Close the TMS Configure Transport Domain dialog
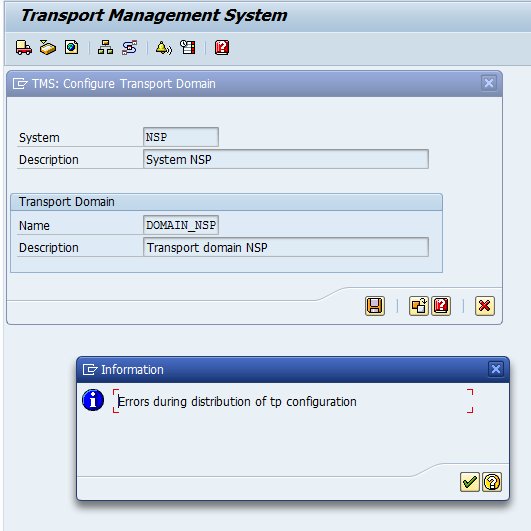531x531 pixels. (489, 83)
